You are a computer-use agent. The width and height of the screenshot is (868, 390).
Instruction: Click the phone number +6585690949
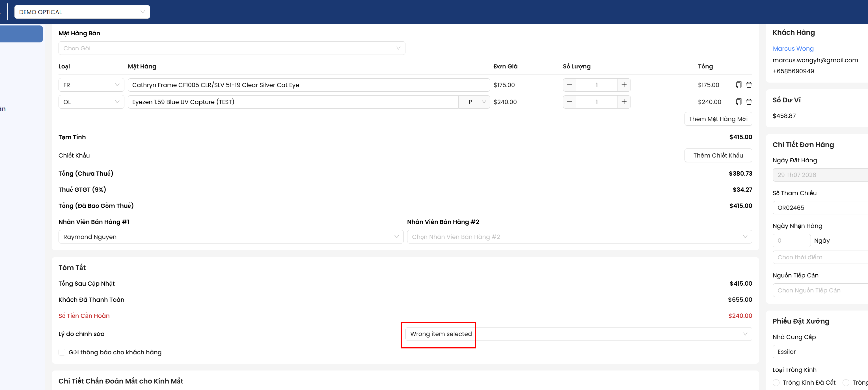click(793, 71)
